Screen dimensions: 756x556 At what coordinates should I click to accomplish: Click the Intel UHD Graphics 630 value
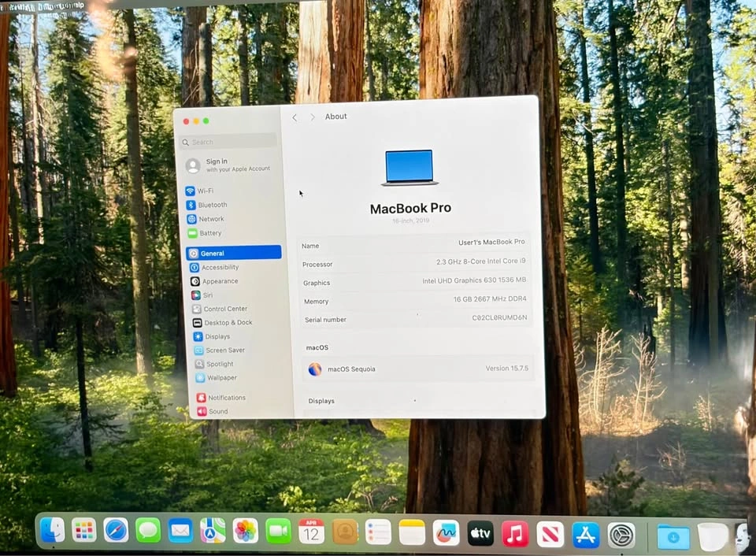[474, 280]
